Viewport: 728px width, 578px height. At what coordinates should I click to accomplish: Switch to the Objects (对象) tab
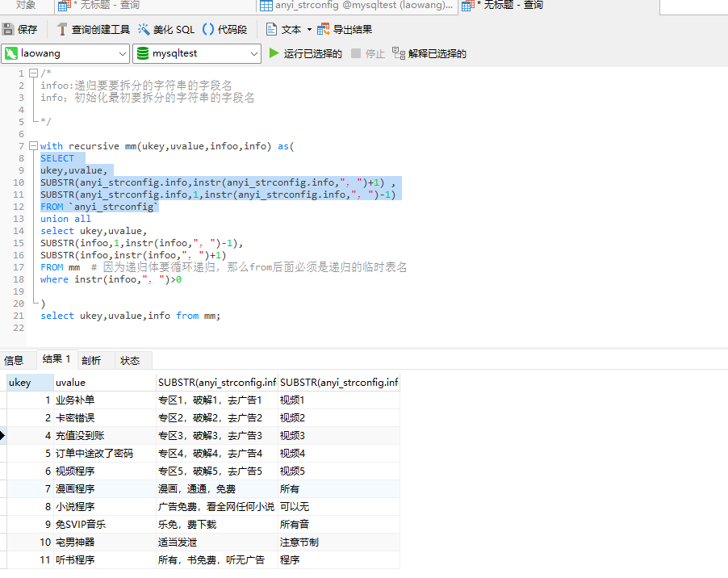pos(26,5)
